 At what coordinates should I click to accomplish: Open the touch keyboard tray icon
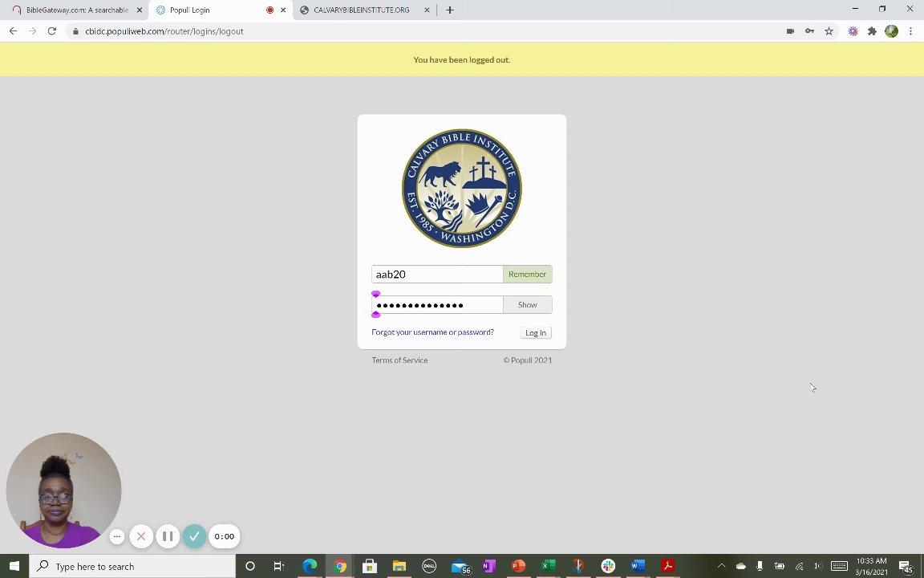coord(839,566)
